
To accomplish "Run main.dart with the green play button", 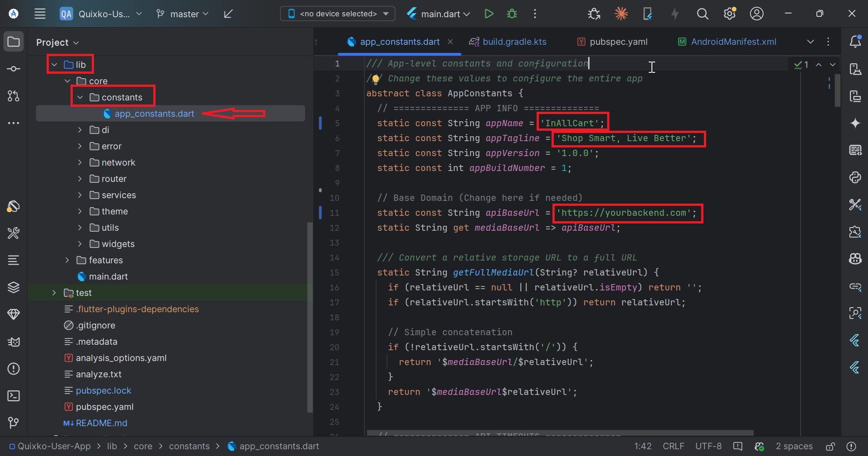I will click(489, 14).
